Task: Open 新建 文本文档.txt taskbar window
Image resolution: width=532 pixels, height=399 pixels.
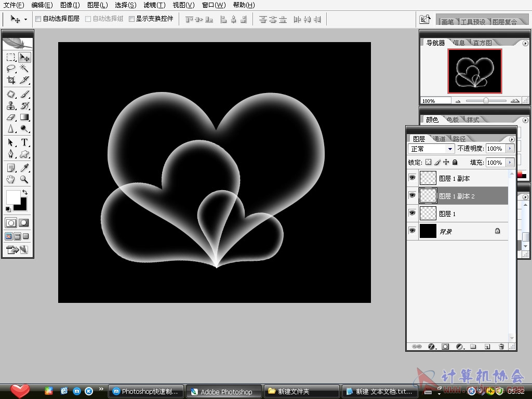Action: pyautogui.click(x=380, y=392)
